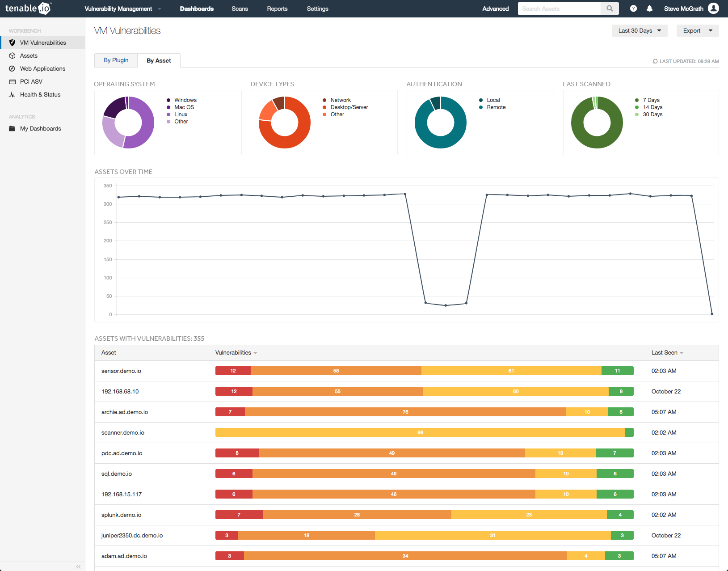
Task: Open the Dashboards menu
Action: click(x=197, y=8)
